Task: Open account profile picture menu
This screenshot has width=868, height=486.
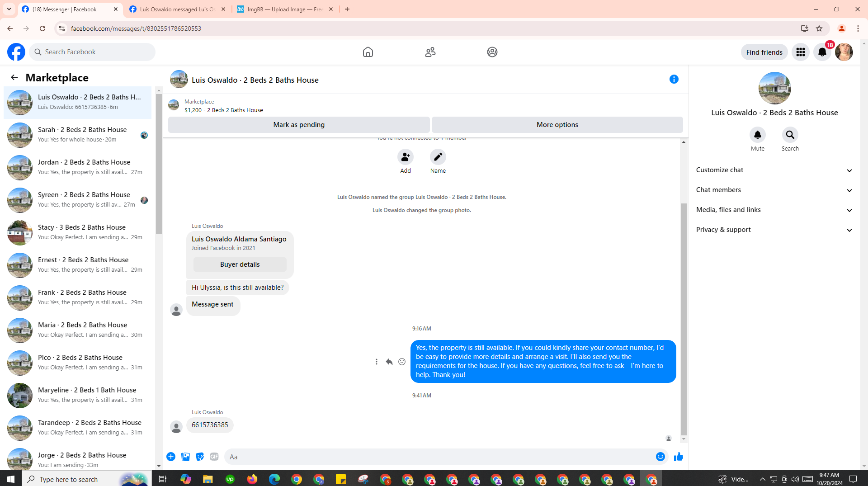Action: point(844,52)
